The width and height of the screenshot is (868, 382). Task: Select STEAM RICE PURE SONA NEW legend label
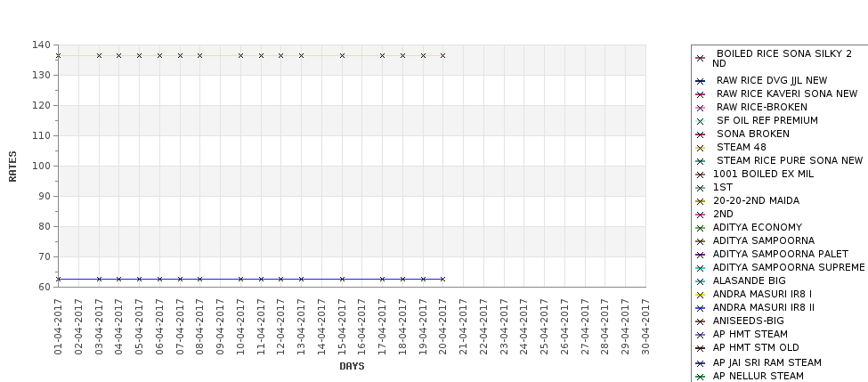click(x=790, y=160)
